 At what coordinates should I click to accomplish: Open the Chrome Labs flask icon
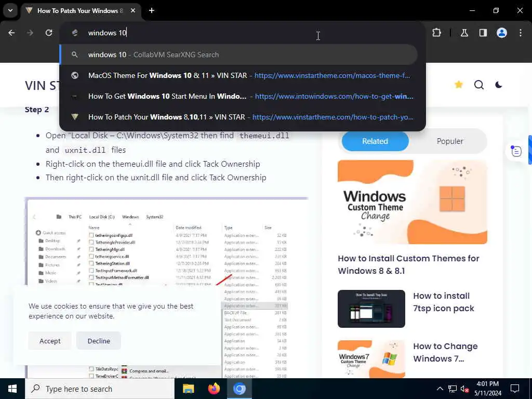pyautogui.click(x=464, y=33)
